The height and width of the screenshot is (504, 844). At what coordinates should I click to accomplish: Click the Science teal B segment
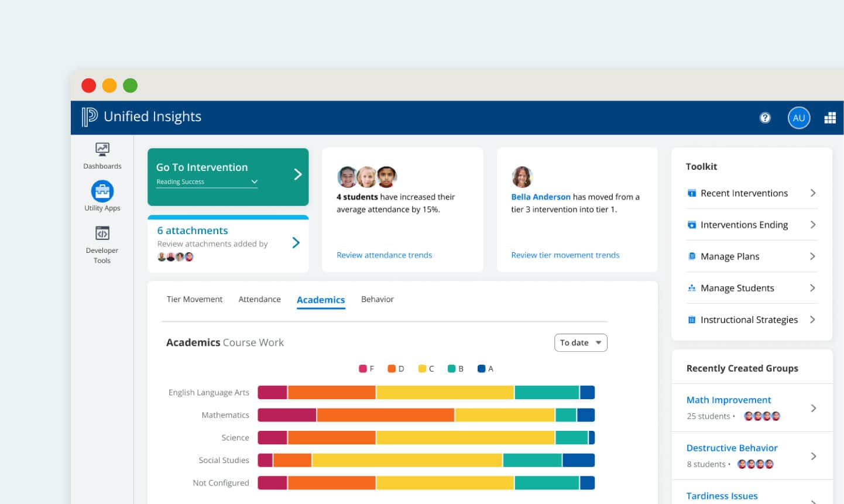(x=572, y=437)
